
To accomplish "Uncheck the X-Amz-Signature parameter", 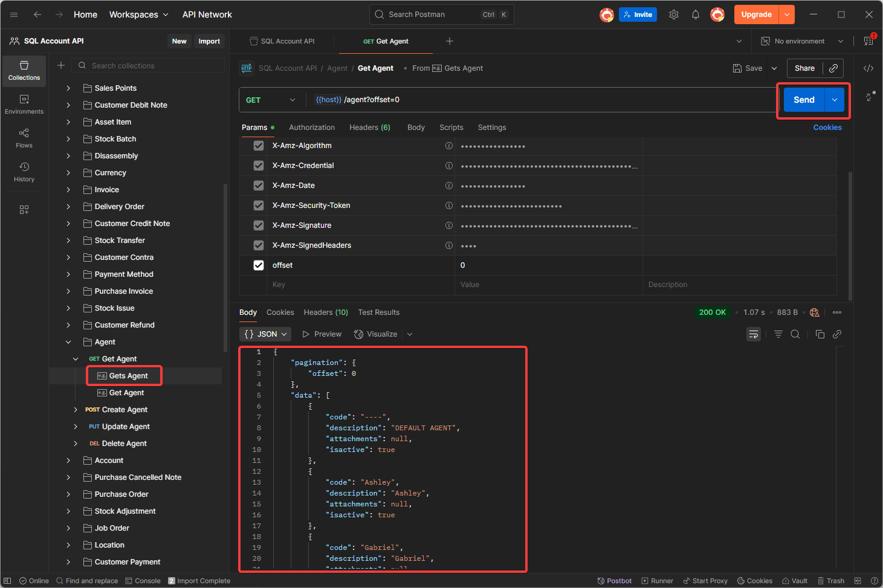I will [259, 225].
